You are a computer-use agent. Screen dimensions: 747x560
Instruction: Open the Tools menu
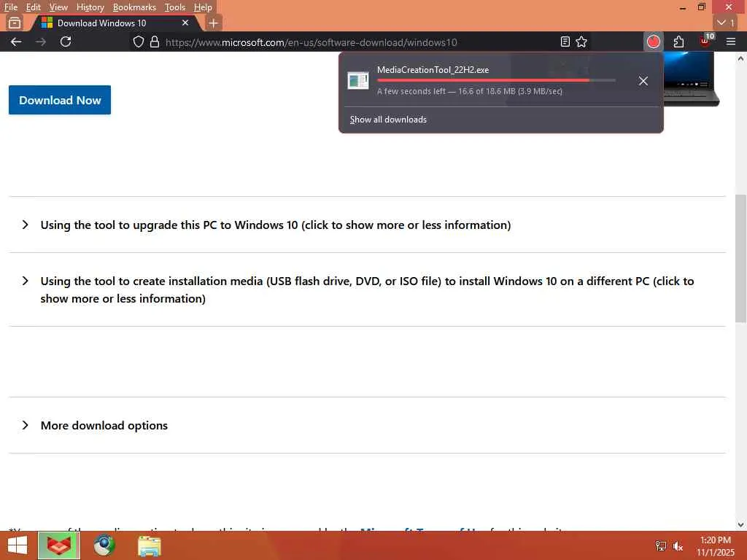pyautogui.click(x=175, y=7)
